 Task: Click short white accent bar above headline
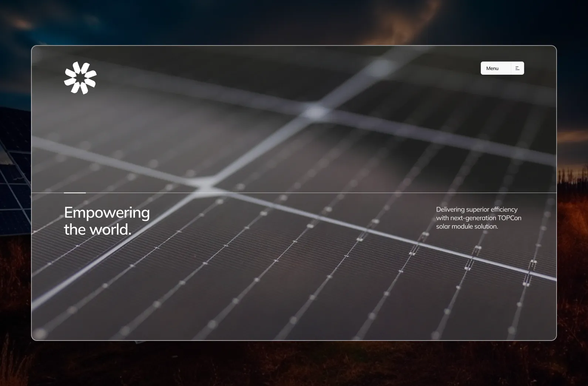point(75,193)
